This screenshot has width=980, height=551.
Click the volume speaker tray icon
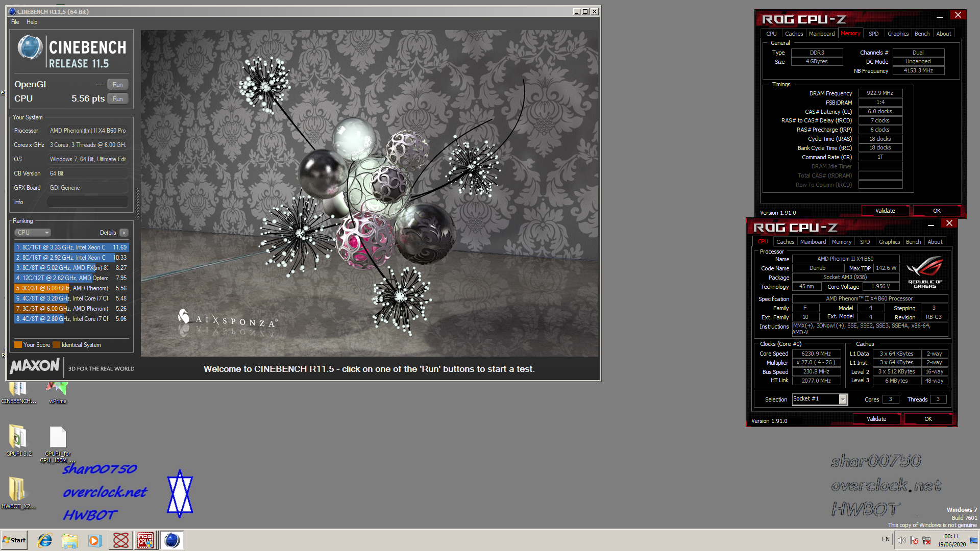click(902, 540)
